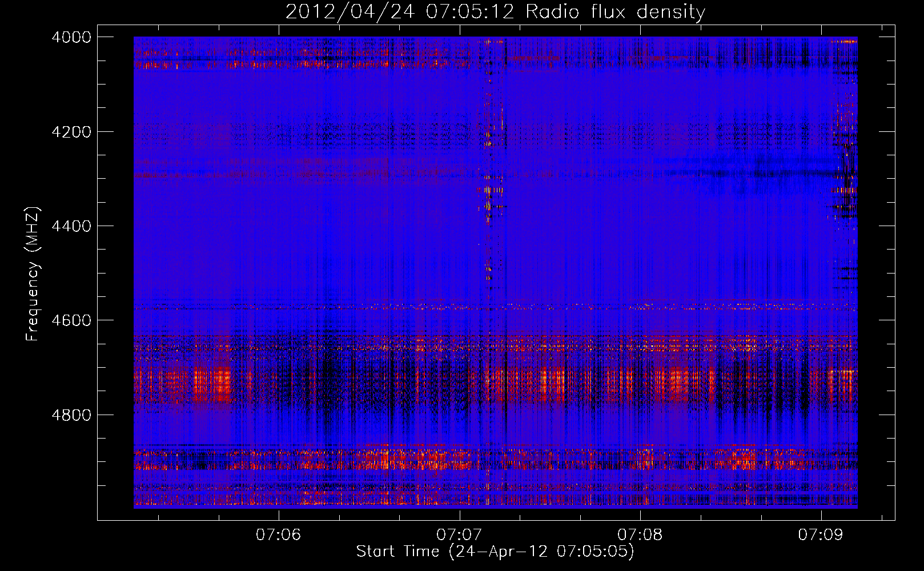
Task: Click the "Start Time (24-Apr-12 07:05:05)" axis title
Action: click(x=495, y=552)
